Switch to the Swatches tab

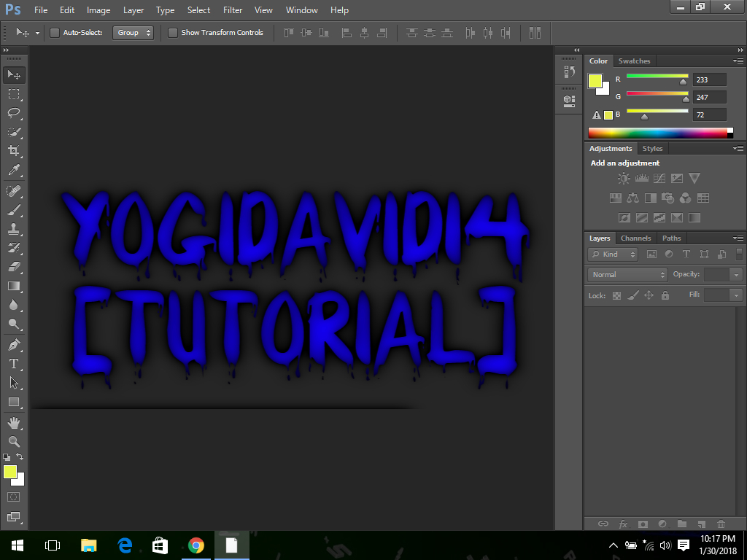pyautogui.click(x=634, y=61)
